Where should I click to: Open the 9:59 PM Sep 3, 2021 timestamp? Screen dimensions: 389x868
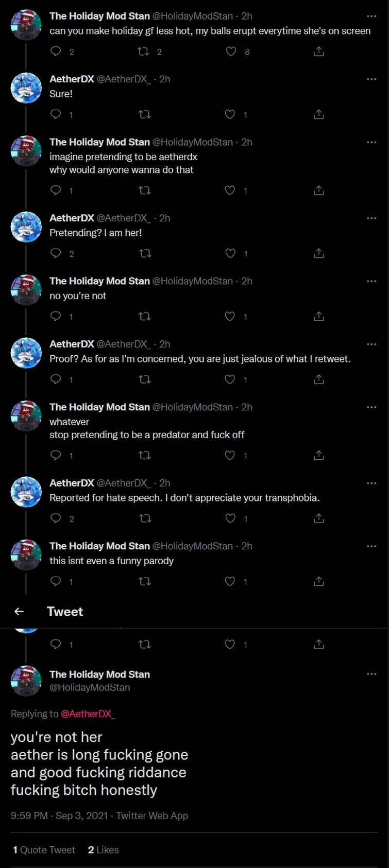[59, 815]
